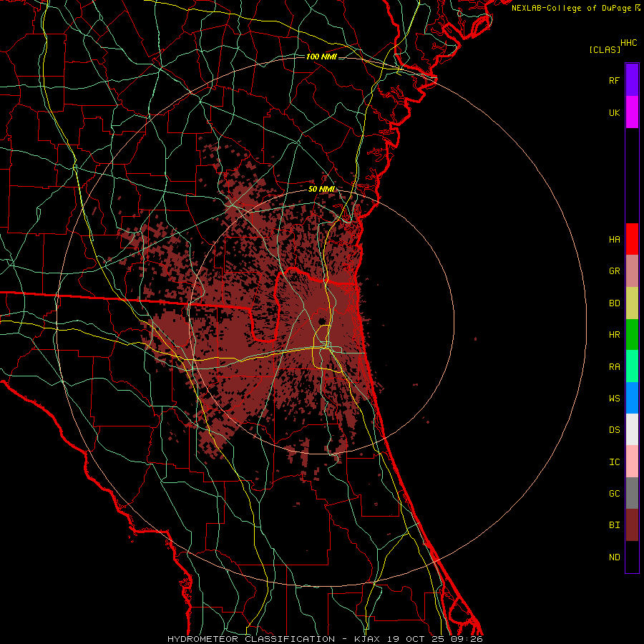The image size is (644, 644).
Task: Click the '09:26' timestamp text
Action: pos(468,639)
